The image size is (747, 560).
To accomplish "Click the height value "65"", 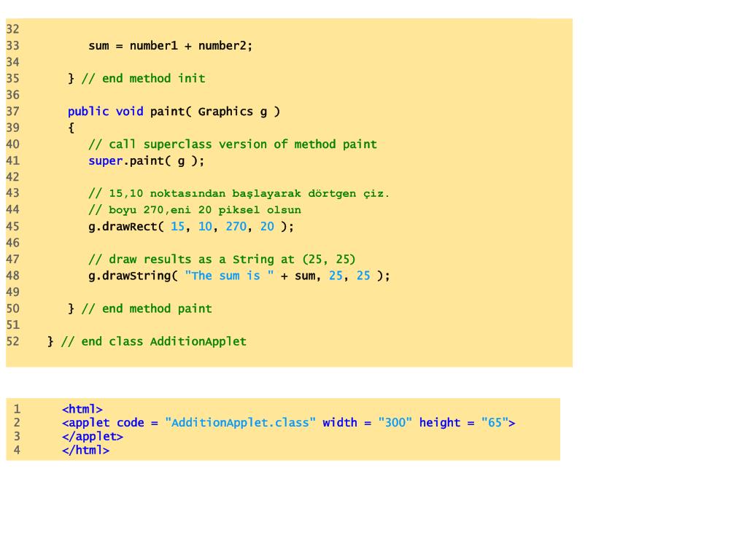I will click(495, 423).
